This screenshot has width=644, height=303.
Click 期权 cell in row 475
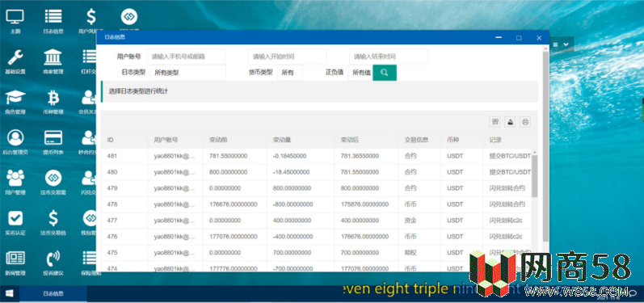click(x=410, y=252)
